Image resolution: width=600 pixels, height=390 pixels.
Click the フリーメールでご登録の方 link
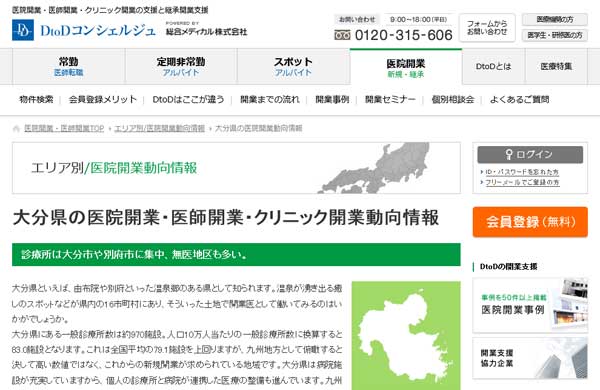click(522, 183)
